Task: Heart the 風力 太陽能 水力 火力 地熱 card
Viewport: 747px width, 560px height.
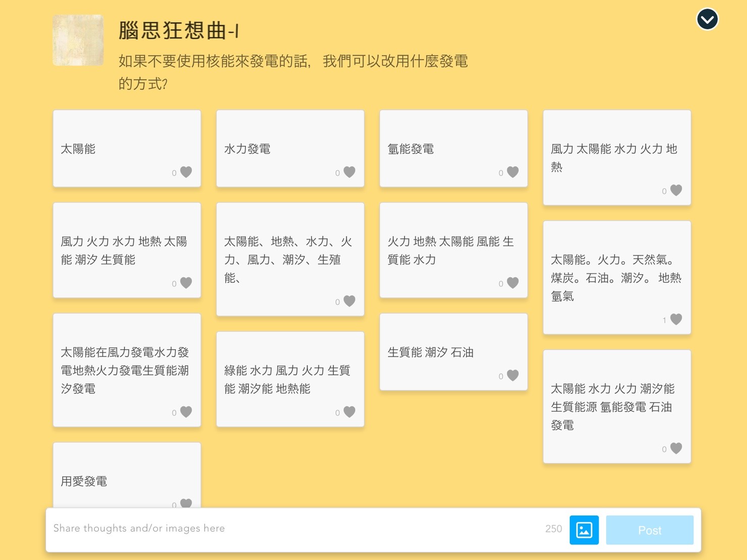Action: click(x=676, y=190)
